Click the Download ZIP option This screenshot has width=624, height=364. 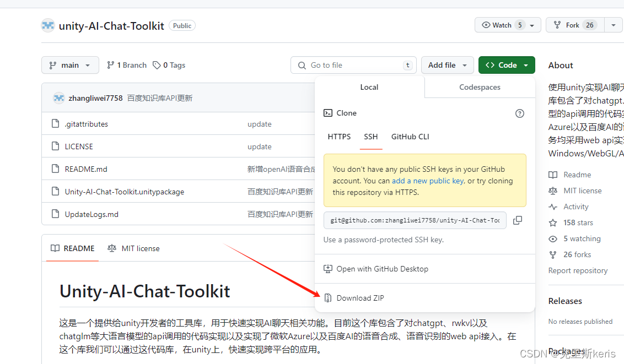[x=359, y=297]
